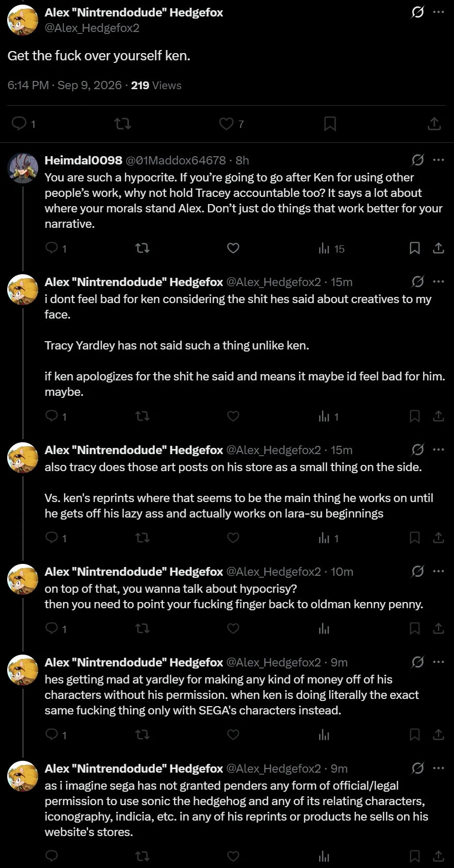The width and height of the screenshot is (454, 868).
Task: Open more options on Heimdal0098's reply
Action: [x=439, y=160]
